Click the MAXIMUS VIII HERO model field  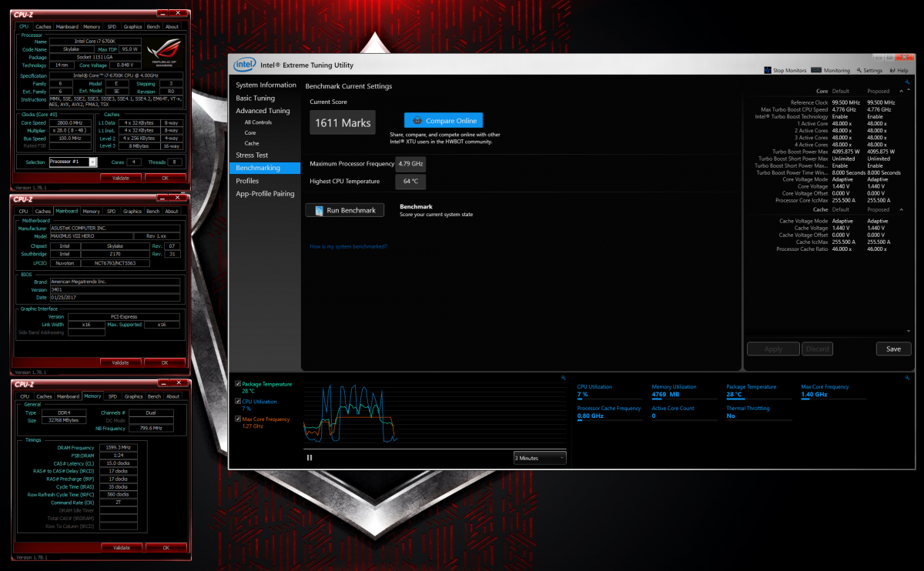point(92,236)
